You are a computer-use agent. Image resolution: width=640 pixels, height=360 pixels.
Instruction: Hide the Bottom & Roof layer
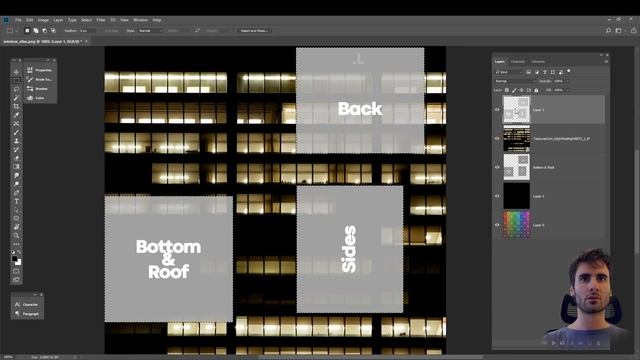pyautogui.click(x=497, y=167)
